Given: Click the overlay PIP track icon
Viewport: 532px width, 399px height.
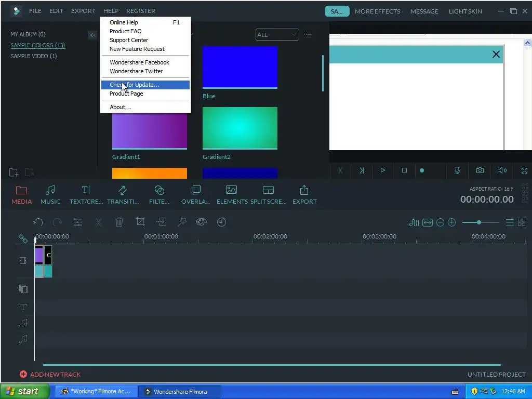Looking at the screenshot, I should [x=23, y=289].
